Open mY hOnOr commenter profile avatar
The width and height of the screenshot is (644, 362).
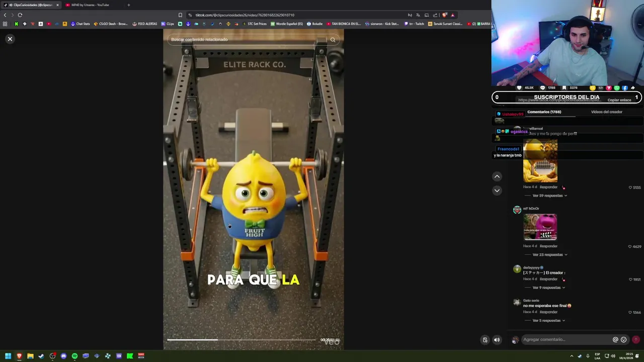tap(517, 210)
